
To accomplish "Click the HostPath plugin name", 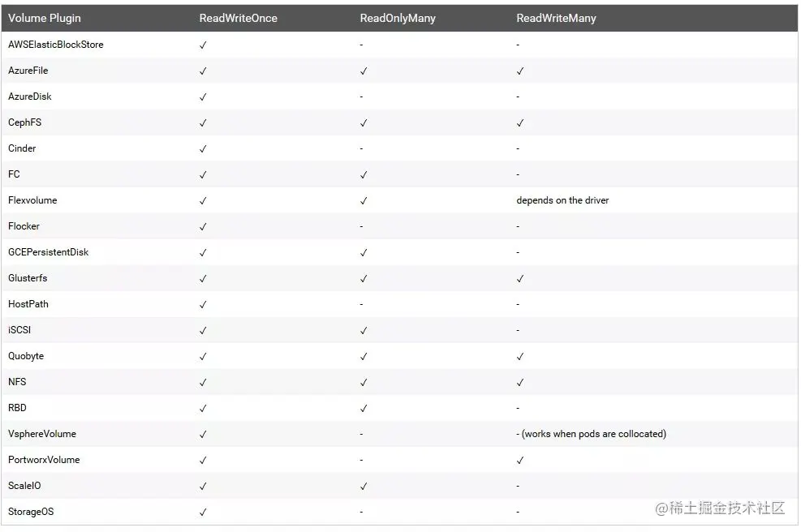I will pyautogui.click(x=28, y=304).
